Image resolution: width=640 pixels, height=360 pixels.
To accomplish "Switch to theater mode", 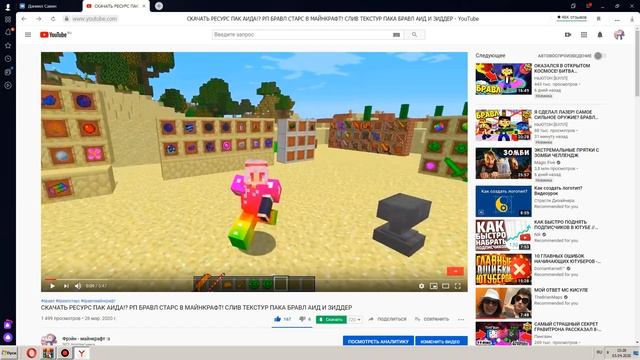I will point(445,286).
